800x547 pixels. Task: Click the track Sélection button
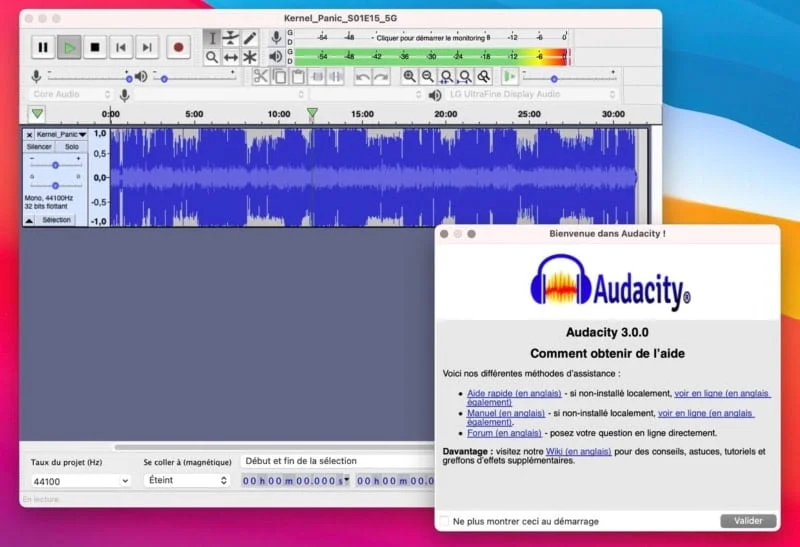[x=56, y=220]
